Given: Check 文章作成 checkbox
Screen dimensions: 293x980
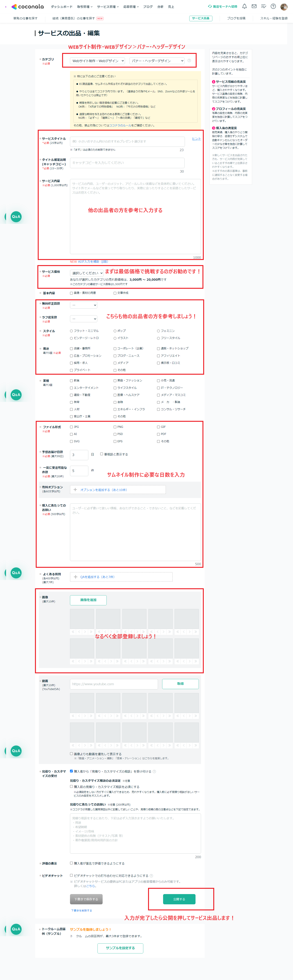Looking at the screenshot, I should [115, 293].
